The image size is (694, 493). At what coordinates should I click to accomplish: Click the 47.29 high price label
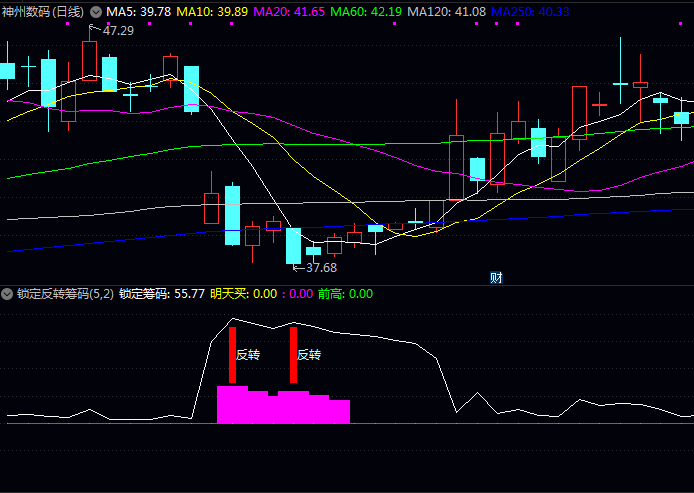click(118, 31)
